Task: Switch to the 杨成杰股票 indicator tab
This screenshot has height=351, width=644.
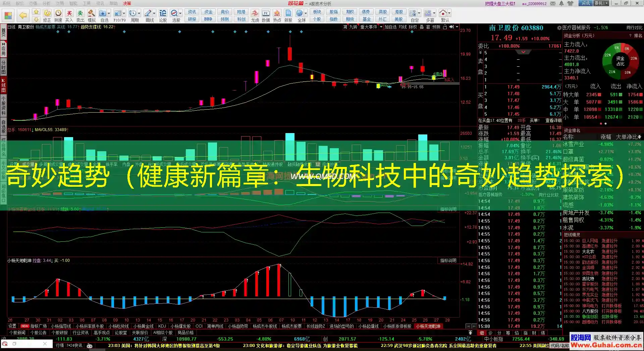Action: click(291, 326)
